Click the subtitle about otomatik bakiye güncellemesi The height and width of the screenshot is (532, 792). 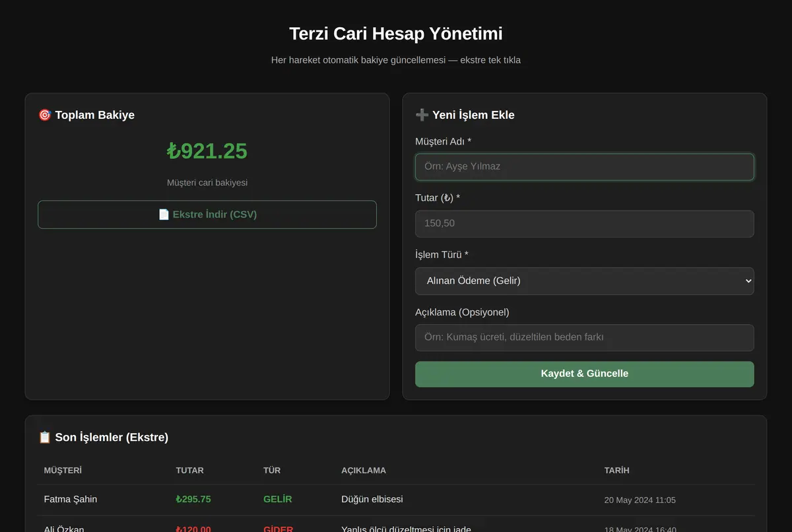(x=396, y=60)
